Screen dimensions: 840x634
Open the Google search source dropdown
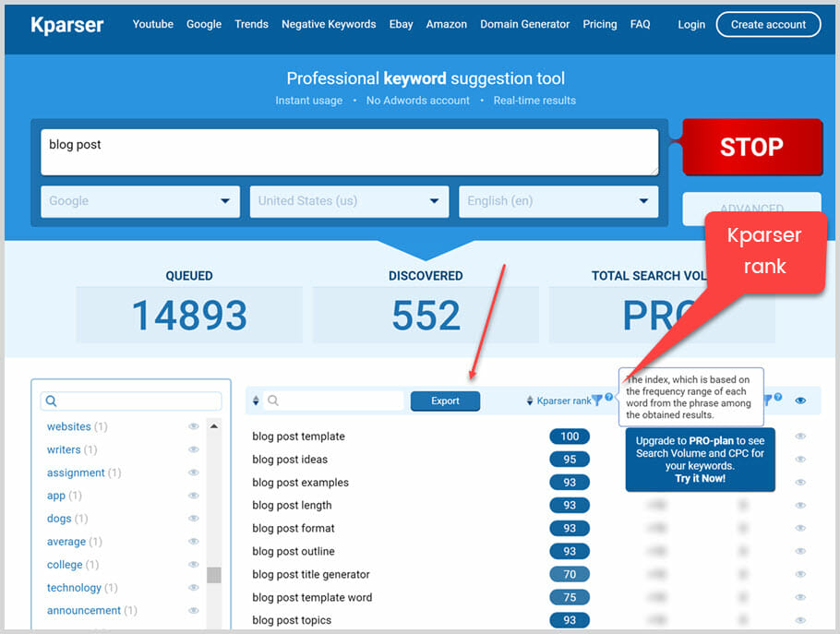click(140, 201)
